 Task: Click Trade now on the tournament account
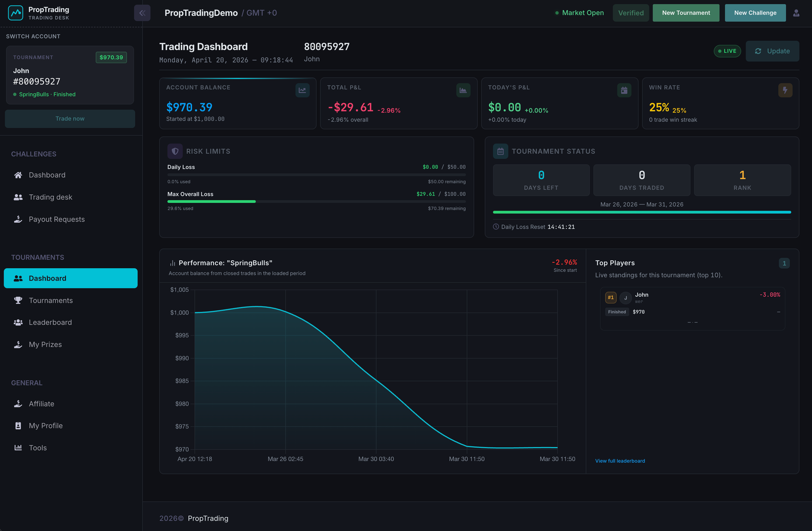coord(70,119)
